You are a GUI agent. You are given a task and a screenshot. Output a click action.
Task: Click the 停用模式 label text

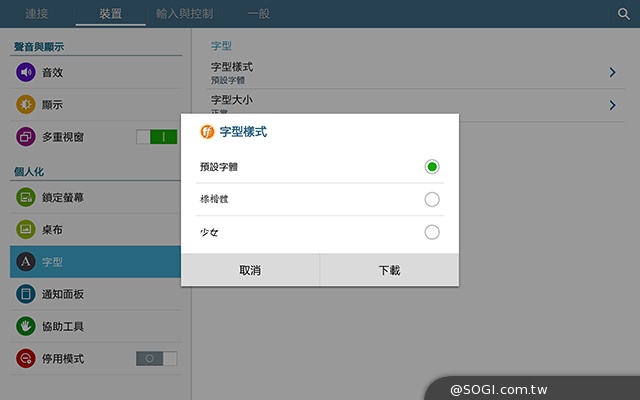click(63, 359)
